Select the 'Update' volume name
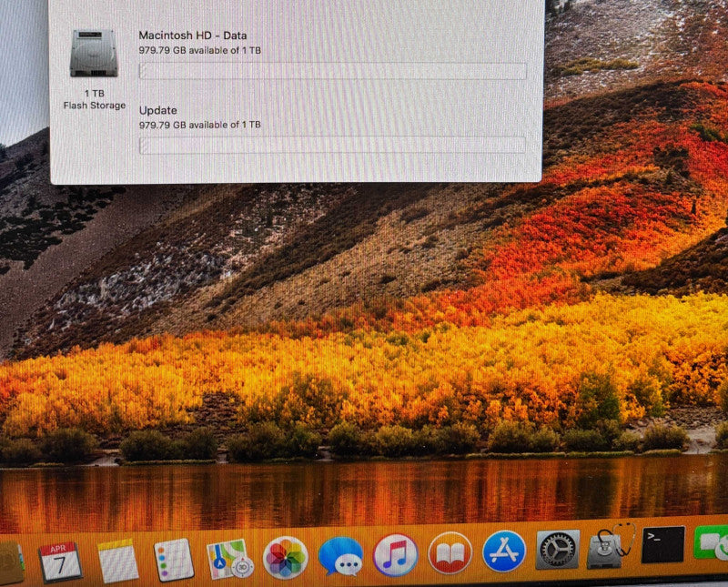 [x=157, y=110]
